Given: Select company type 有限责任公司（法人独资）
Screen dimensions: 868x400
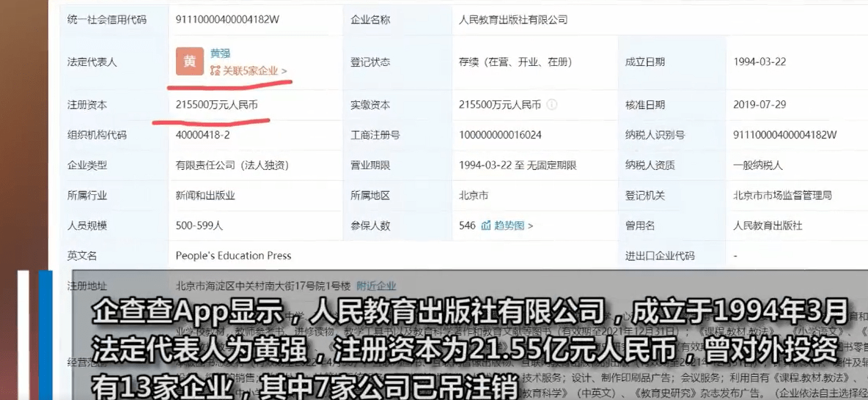Looking at the screenshot, I should 232,165.
